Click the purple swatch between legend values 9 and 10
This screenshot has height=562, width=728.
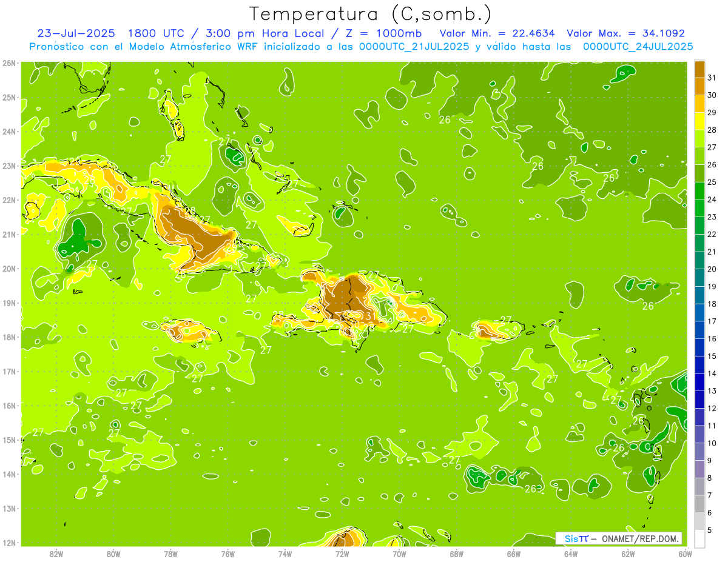pos(699,452)
